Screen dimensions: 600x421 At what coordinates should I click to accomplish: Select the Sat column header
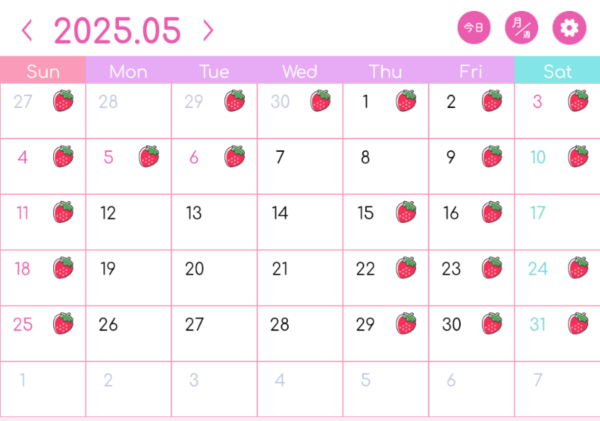557,70
